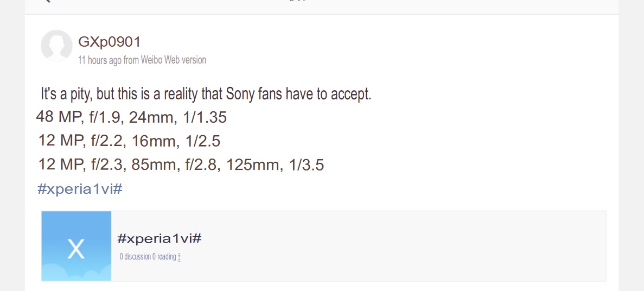
Task: Click the '1/1.35' sensor size text
Action: [206, 118]
